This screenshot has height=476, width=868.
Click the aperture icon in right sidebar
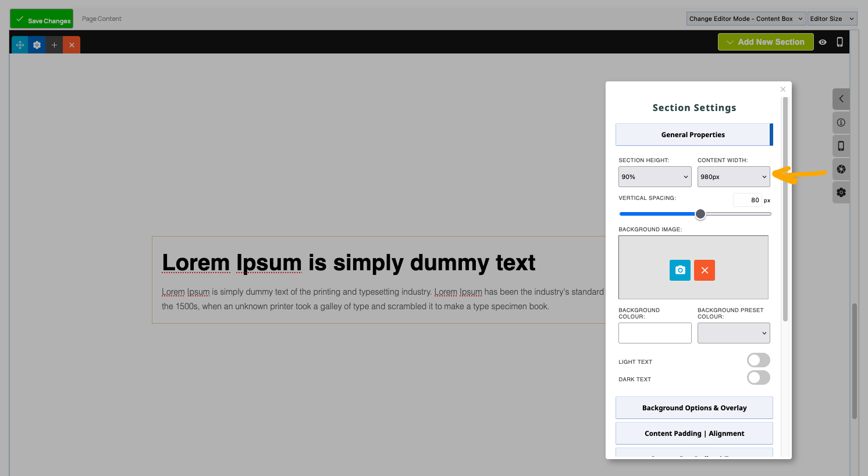pos(841,169)
